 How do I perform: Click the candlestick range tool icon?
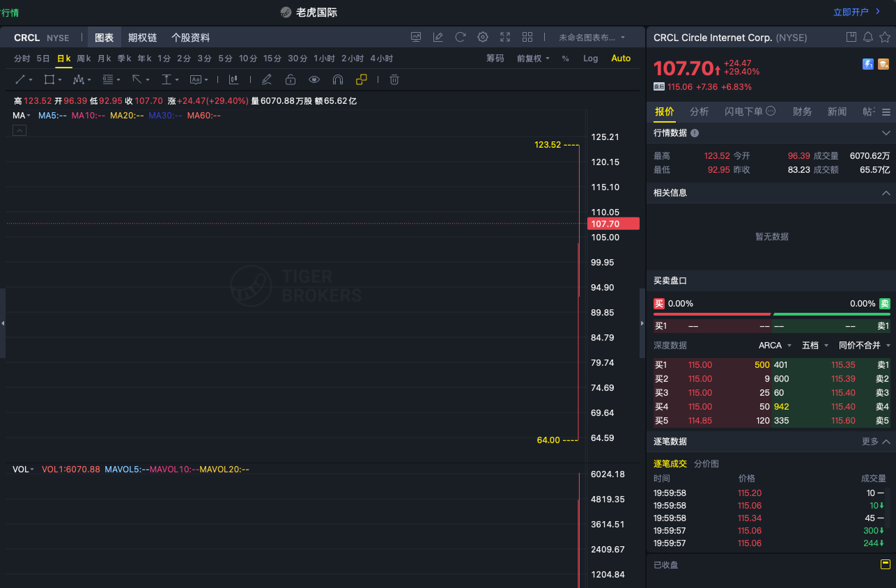pyautogui.click(x=233, y=79)
